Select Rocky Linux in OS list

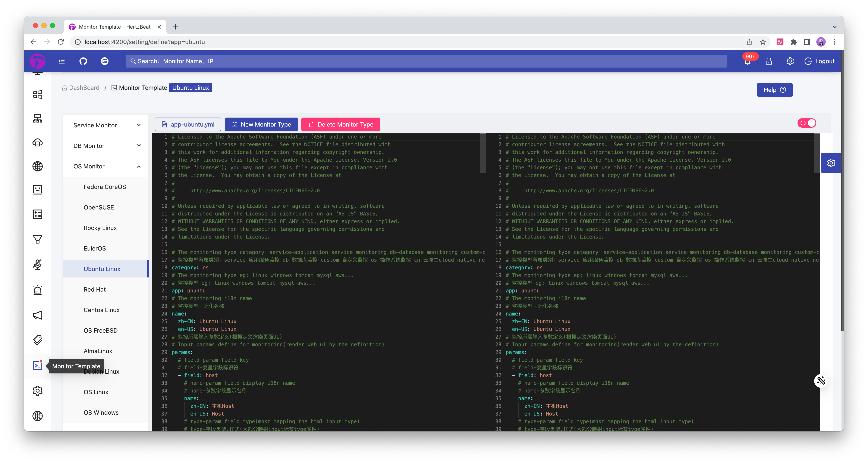pos(100,228)
